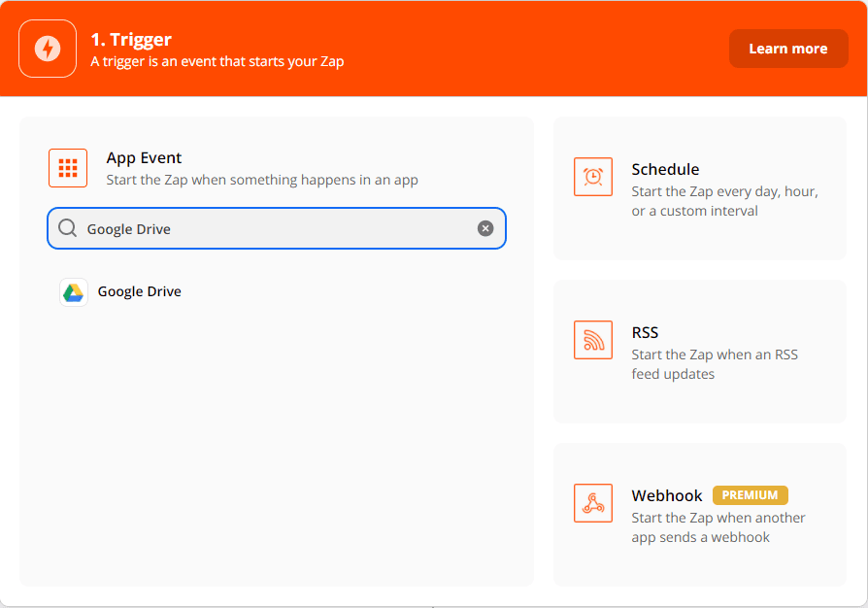Open the Learn more page
Image resolution: width=868 pixels, height=608 pixels.
tap(788, 48)
